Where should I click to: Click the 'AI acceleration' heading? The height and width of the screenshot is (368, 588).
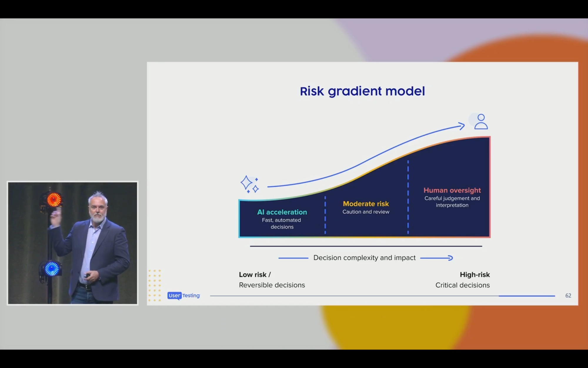[x=282, y=212]
